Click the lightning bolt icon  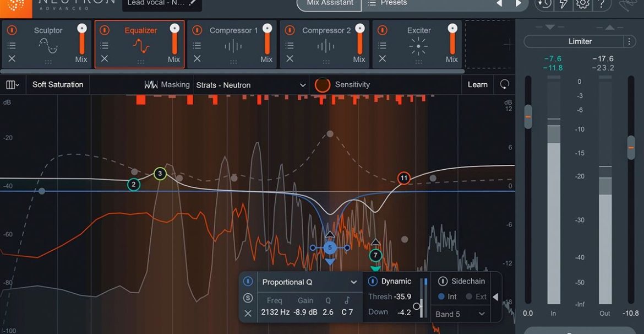coord(563,4)
